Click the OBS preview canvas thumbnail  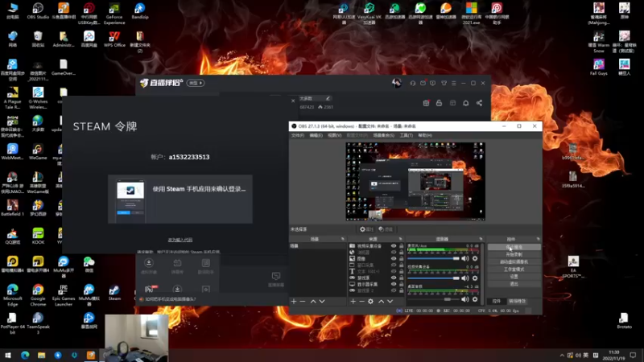tap(415, 182)
